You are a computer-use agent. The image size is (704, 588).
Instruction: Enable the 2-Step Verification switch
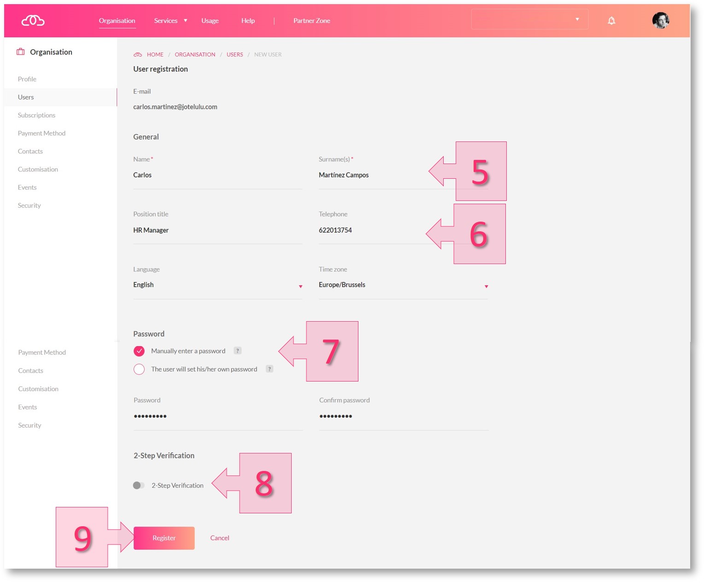tap(139, 485)
